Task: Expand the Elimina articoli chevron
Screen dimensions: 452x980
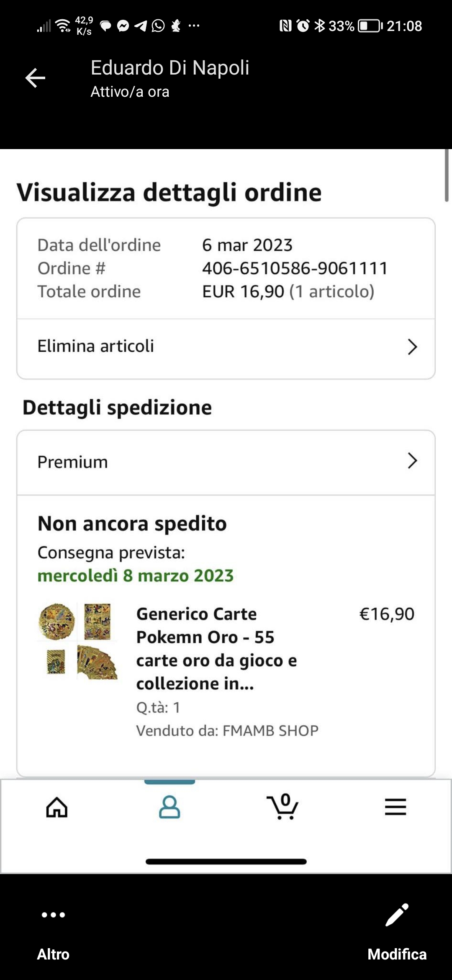Action: 412,347
